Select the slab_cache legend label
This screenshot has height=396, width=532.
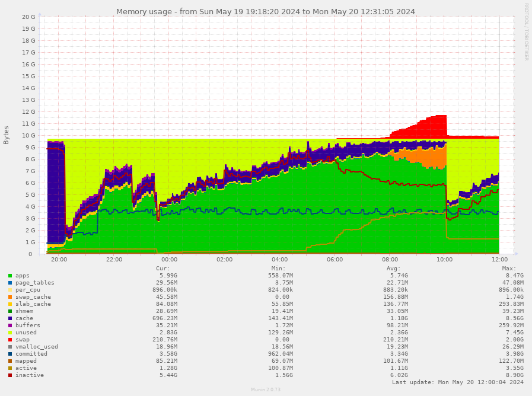click(x=33, y=304)
